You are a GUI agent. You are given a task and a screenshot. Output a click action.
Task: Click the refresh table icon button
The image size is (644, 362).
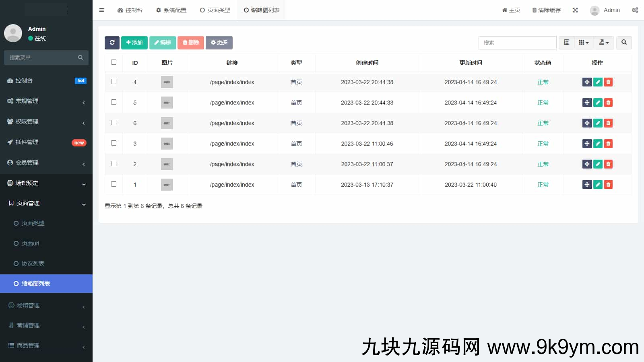pyautogui.click(x=112, y=43)
